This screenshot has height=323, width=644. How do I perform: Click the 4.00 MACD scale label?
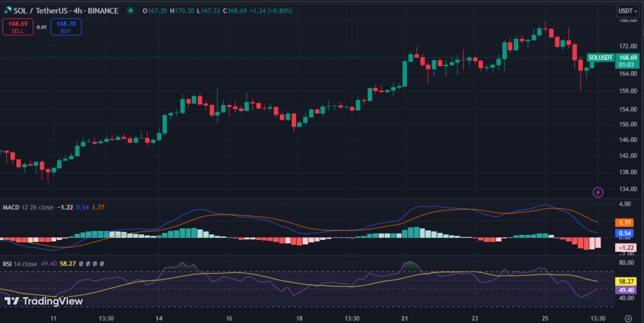625,204
